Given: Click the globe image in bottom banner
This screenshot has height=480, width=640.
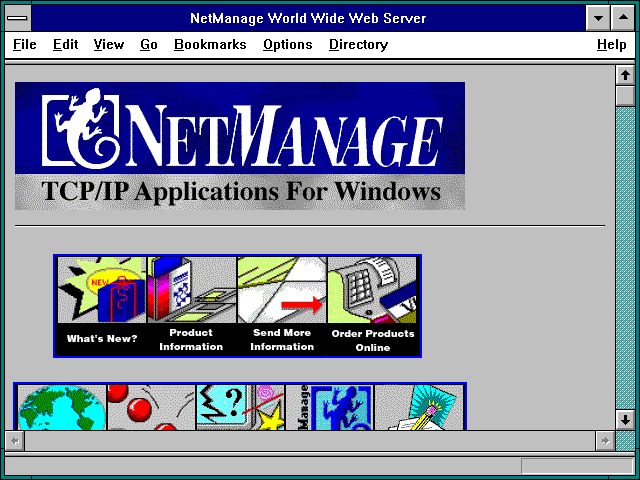Looking at the screenshot, I should pyautogui.click(x=62, y=407).
